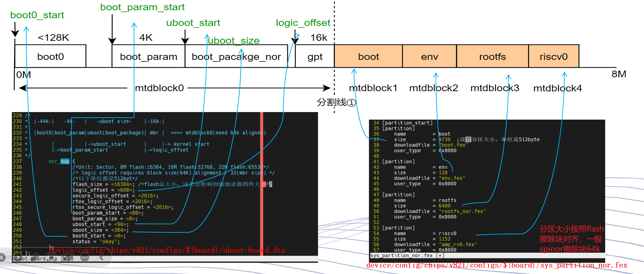Select the eraser pen tool icon
Viewport: 644px width, 274px height.
35,257
